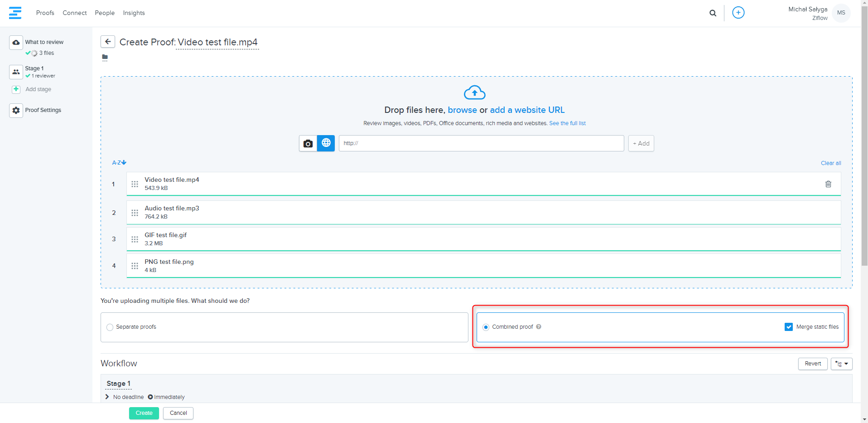The width and height of the screenshot is (868, 423).
Task: Click the back arrow beside Create Proof
Action: tap(108, 42)
